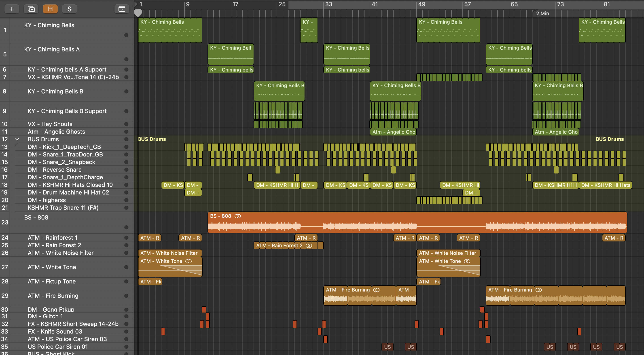The height and width of the screenshot is (355, 644).
Task: Select the small KY - region near bar 29
Action: [x=309, y=30]
